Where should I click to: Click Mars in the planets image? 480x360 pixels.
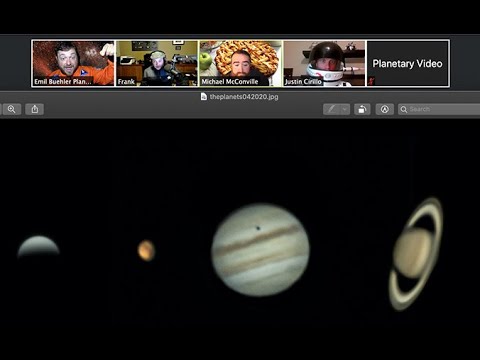click(146, 250)
